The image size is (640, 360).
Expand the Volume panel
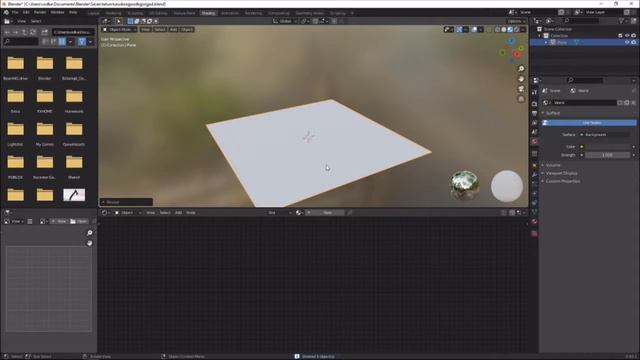pyautogui.click(x=552, y=165)
